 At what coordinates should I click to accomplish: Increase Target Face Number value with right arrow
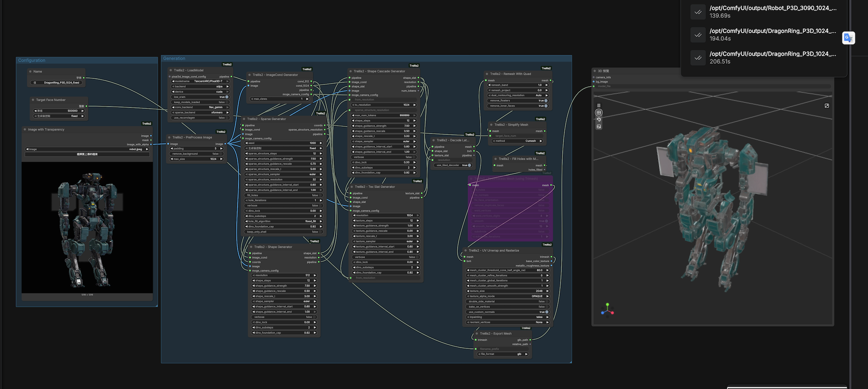click(x=82, y=111)
